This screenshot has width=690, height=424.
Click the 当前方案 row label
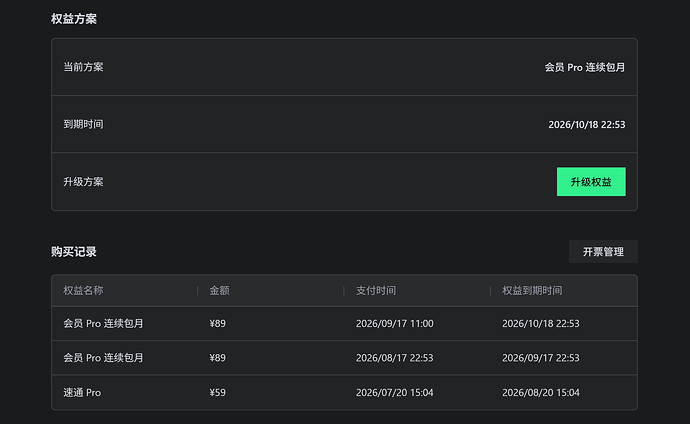[x=83, y=67]
